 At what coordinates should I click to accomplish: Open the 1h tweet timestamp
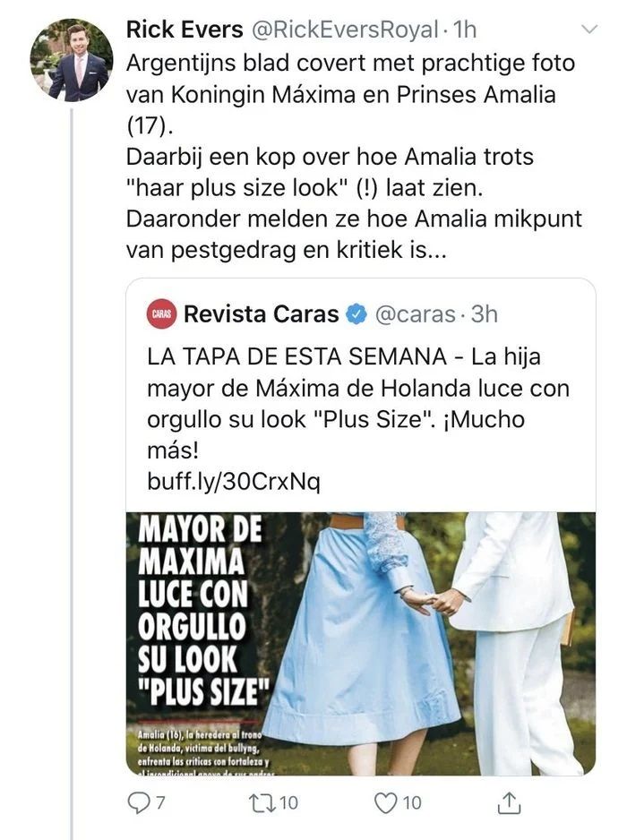click(x=465, y=30)
